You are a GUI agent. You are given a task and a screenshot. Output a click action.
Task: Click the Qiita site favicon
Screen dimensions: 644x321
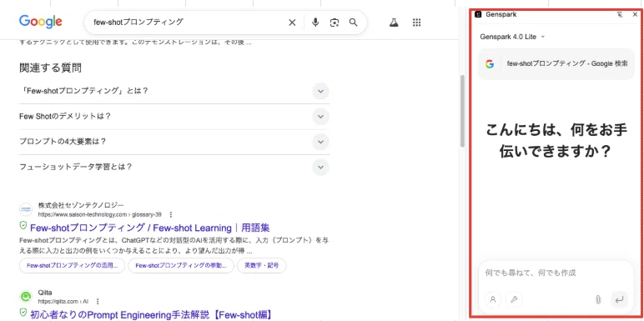click(26, 296)
